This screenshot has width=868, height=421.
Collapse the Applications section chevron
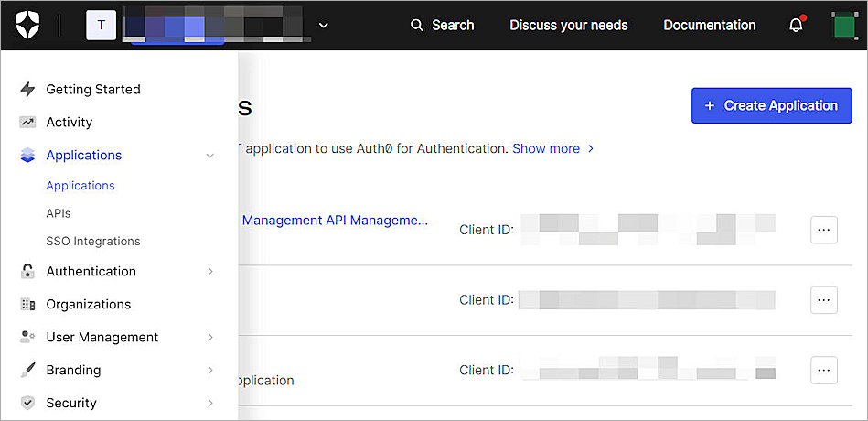pyautogui.click(x=209, y=156)
